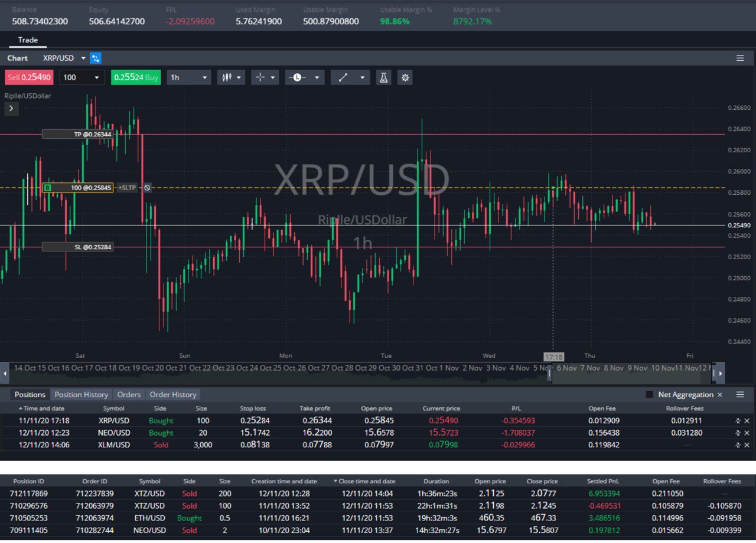
Task: Close the XRP/USD position
Action: [747, 421]
